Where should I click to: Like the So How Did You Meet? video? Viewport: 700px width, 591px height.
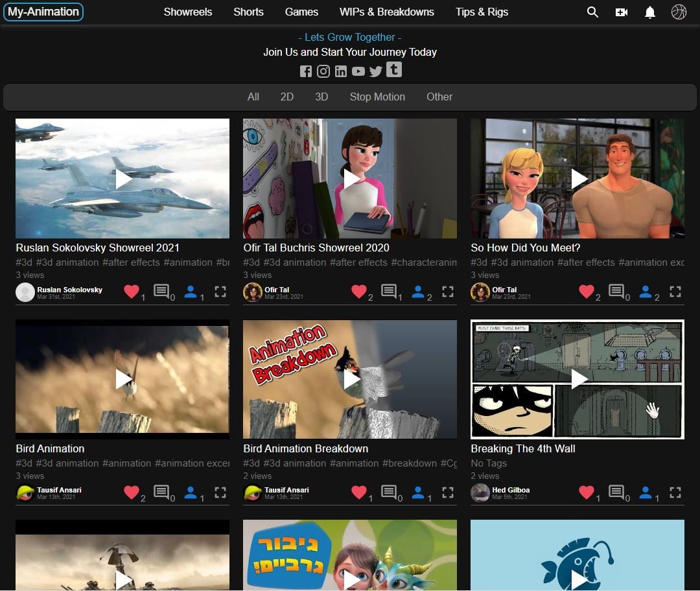(587, 292)
